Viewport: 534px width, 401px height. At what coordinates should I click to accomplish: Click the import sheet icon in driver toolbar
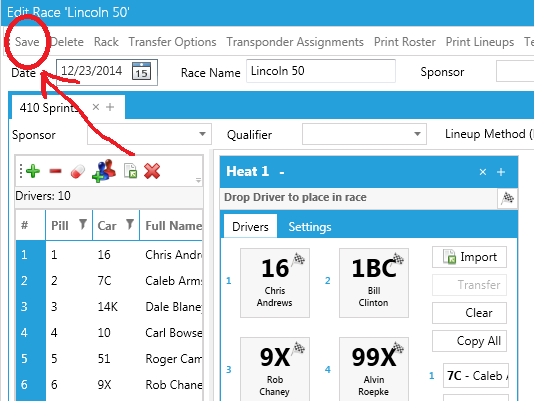point(130,171)
